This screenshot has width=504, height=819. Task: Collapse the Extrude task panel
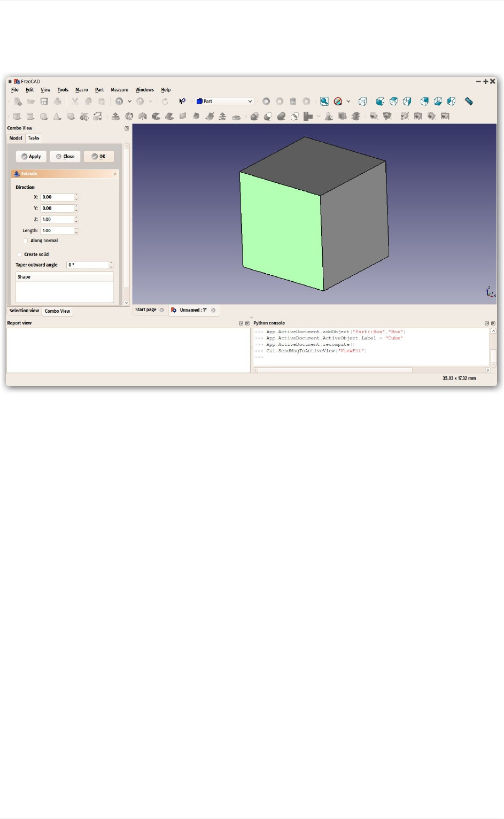click(115, 174)
